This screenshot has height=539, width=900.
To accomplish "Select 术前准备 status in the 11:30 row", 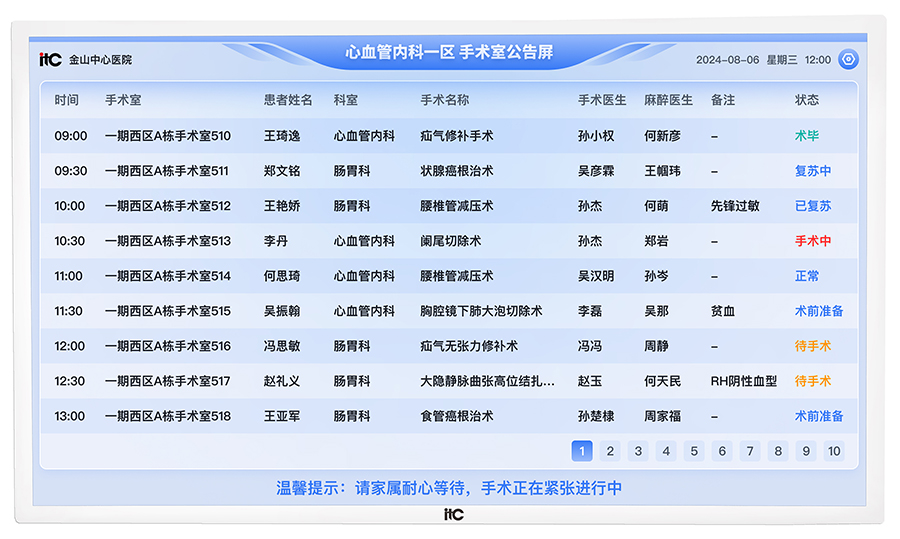I will click(819, 311).
